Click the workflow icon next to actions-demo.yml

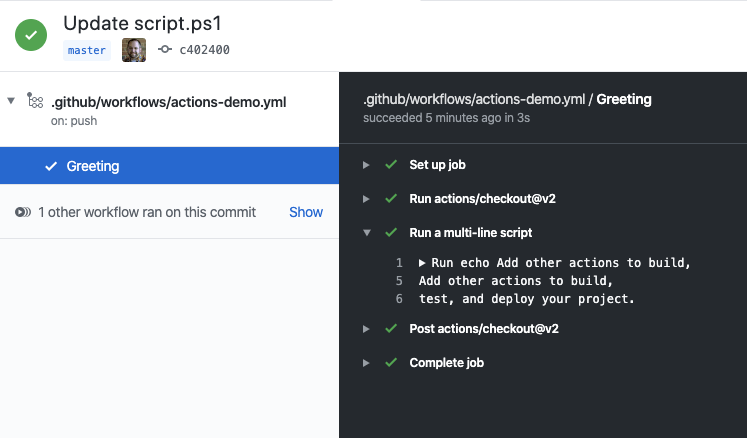35,101
